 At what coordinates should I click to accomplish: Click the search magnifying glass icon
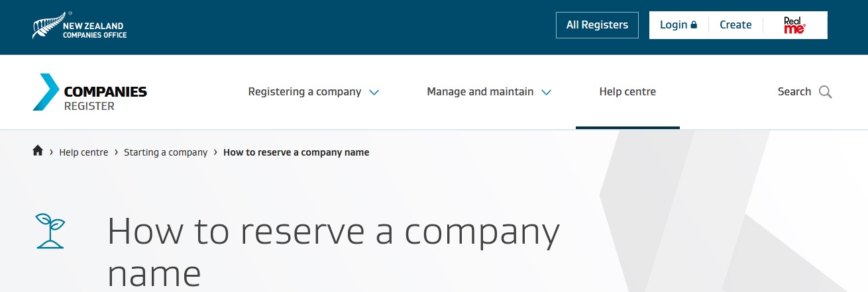[x=825, y=92]
